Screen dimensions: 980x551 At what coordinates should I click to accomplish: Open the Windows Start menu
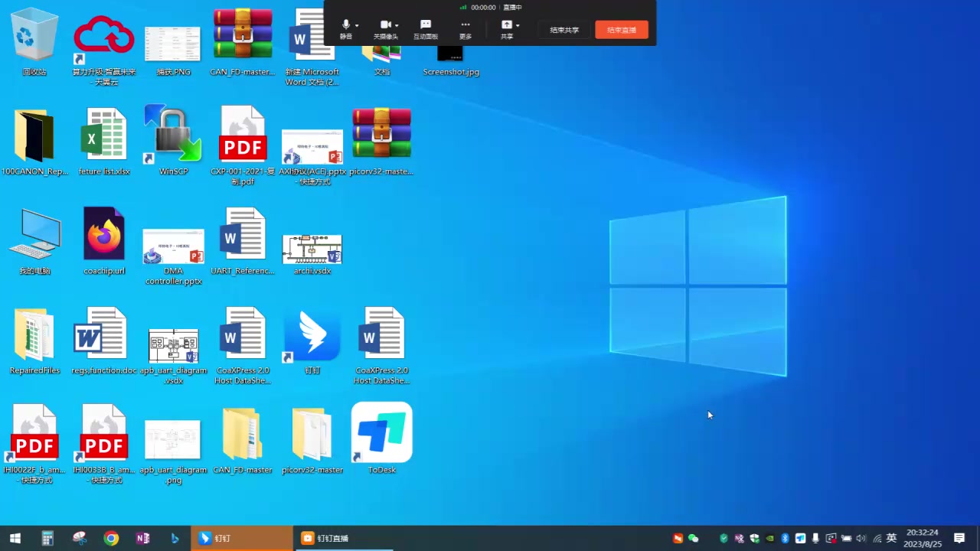click(x=15, y=538)
